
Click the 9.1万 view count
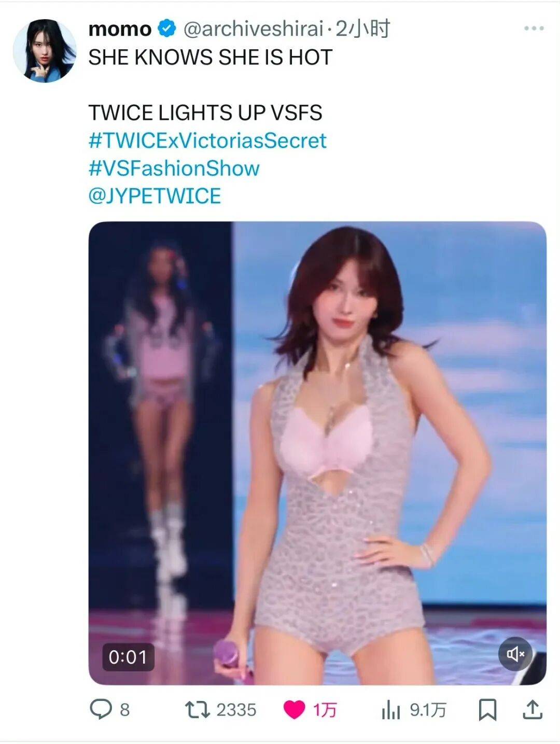428,710
